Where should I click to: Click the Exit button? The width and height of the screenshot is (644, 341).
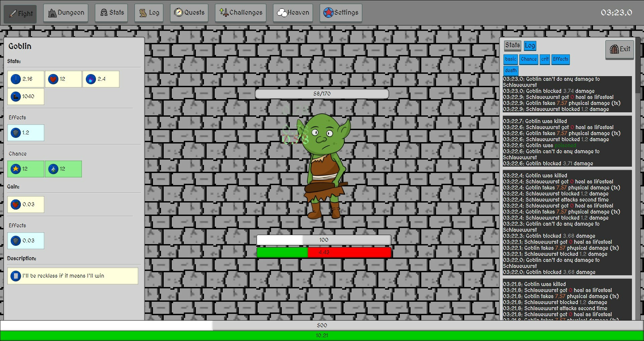point(619,49)
